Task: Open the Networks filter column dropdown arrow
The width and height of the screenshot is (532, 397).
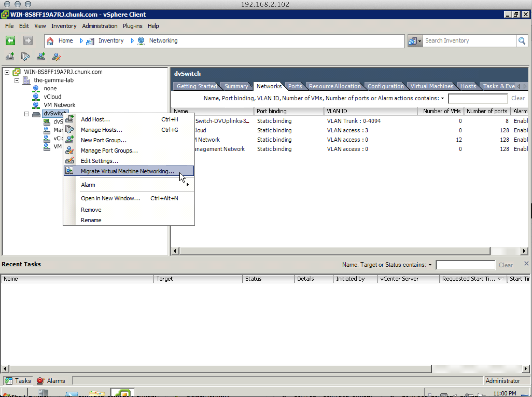Action: (443, 98)
